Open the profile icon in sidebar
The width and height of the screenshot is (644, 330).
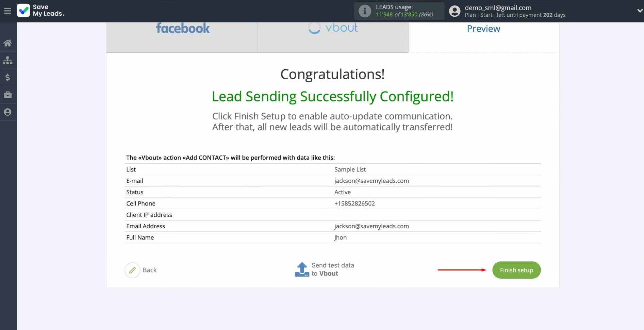pos(7,112)
